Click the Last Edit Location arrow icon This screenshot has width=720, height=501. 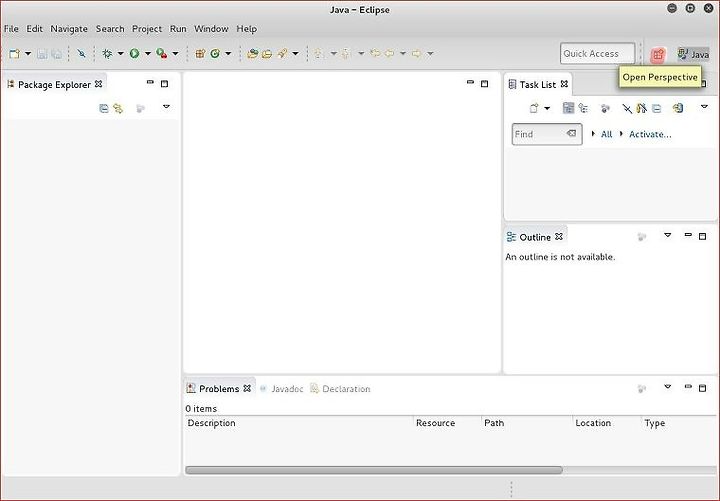[x=375, y=53]
